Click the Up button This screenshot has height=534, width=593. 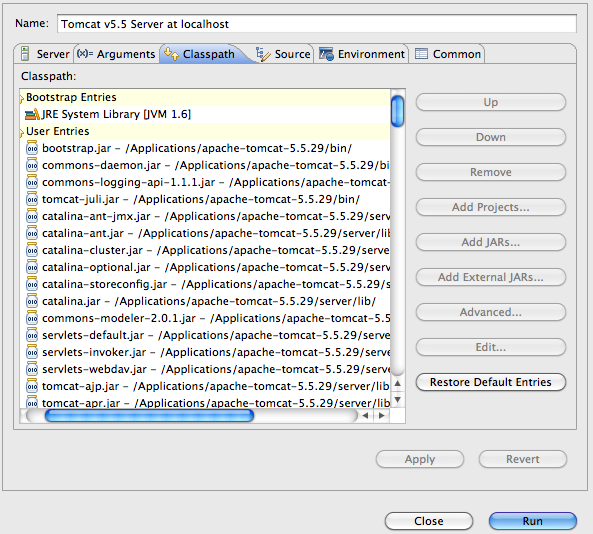pyautogui.click(x=491, y=102)
